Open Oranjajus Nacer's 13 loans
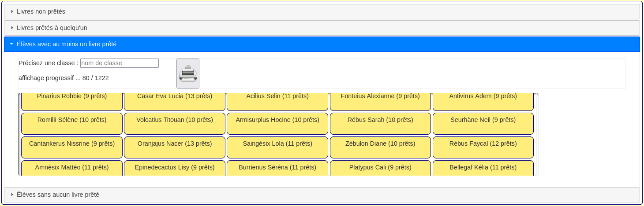 [175, 147]
